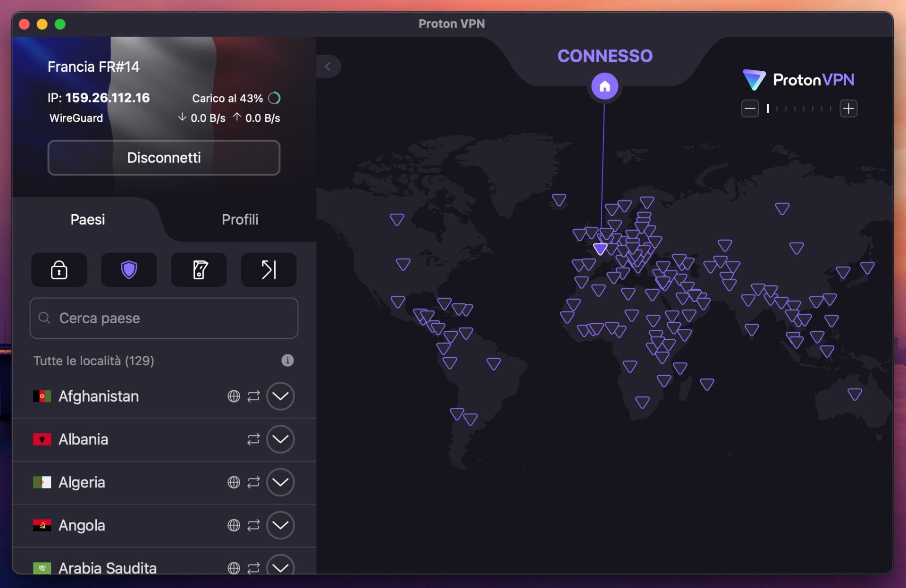Image resolution: width=906 pixels, height=588 pixels.
Task: Click the Angola P2P arrows icon
Action: (x=253, y=525)
